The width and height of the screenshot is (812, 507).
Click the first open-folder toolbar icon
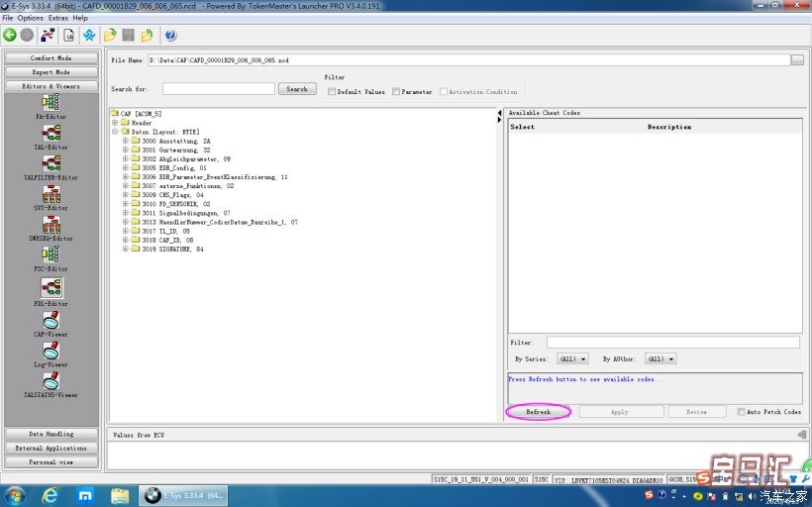110,36
